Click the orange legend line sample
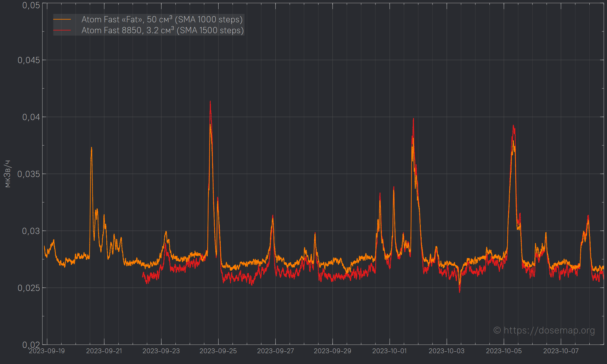Viewport: 607px width, 364px height. coord(62,20)
